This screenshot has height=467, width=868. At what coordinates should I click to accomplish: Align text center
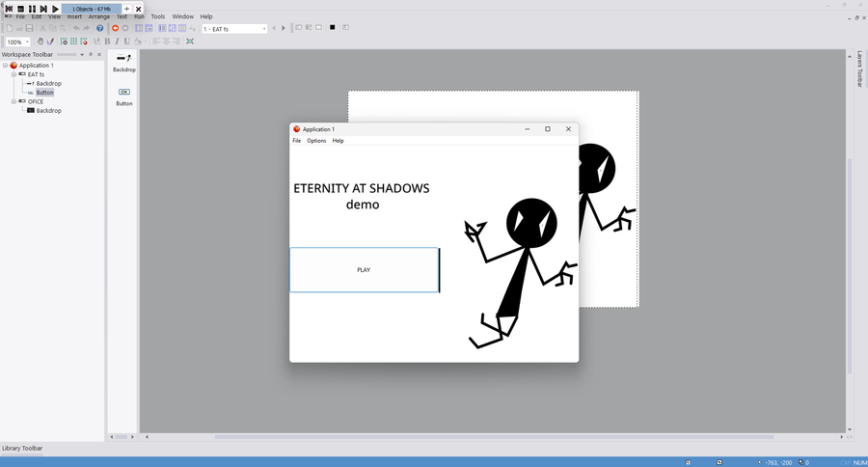tap(166, 41)
